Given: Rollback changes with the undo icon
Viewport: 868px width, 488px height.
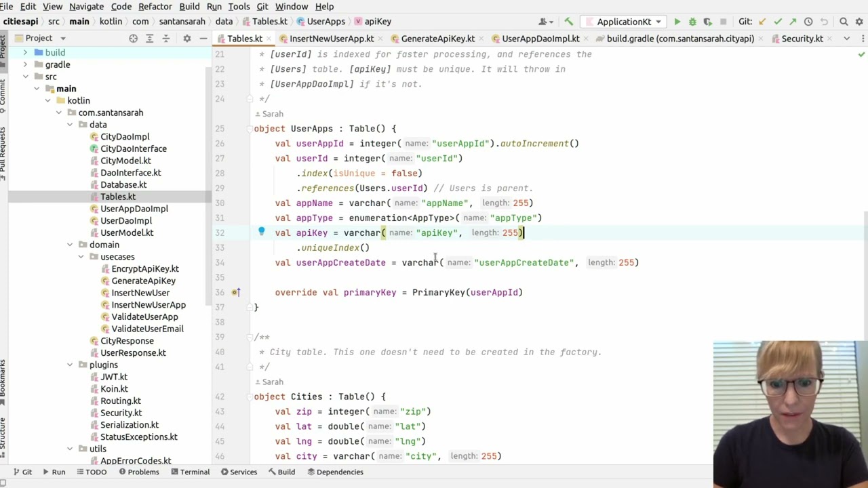Looking at the screenshot, I should coord(824,22).
